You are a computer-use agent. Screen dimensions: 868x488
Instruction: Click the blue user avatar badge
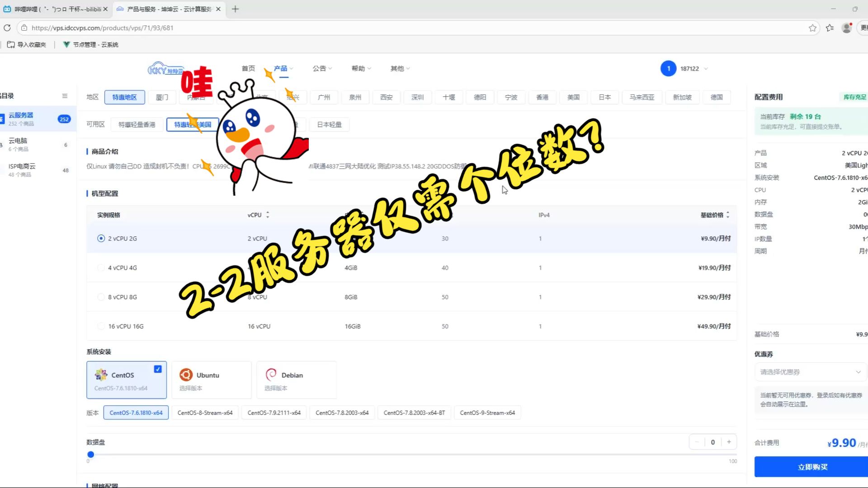click(x=668, y=69)
